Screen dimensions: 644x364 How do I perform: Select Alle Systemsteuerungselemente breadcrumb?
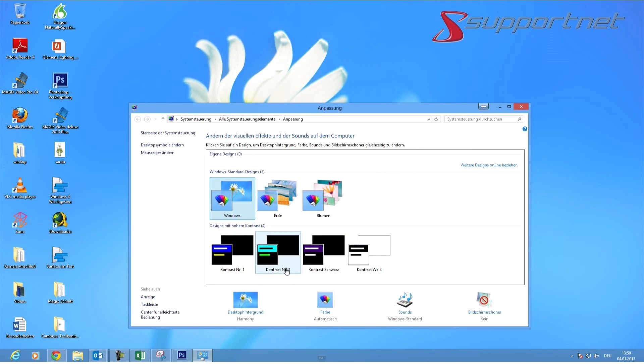click(x=247, y=119)
